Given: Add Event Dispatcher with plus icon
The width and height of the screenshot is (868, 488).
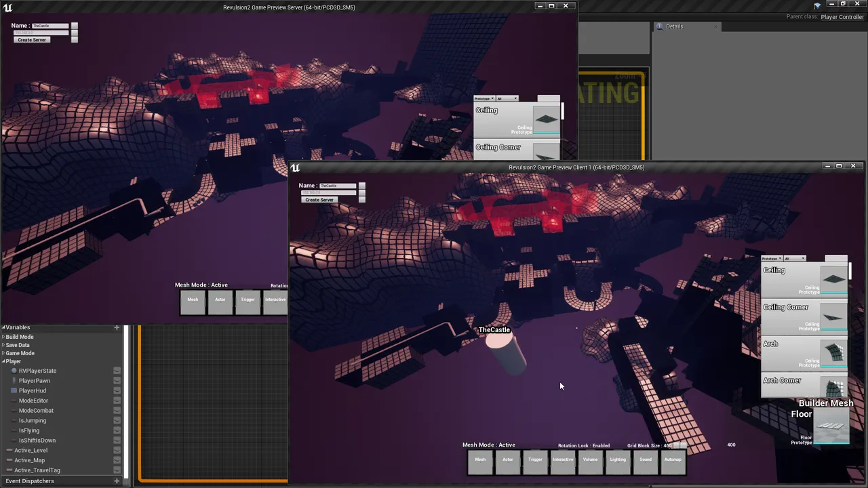Looking at the screenshot, I should tap(117, 481).
